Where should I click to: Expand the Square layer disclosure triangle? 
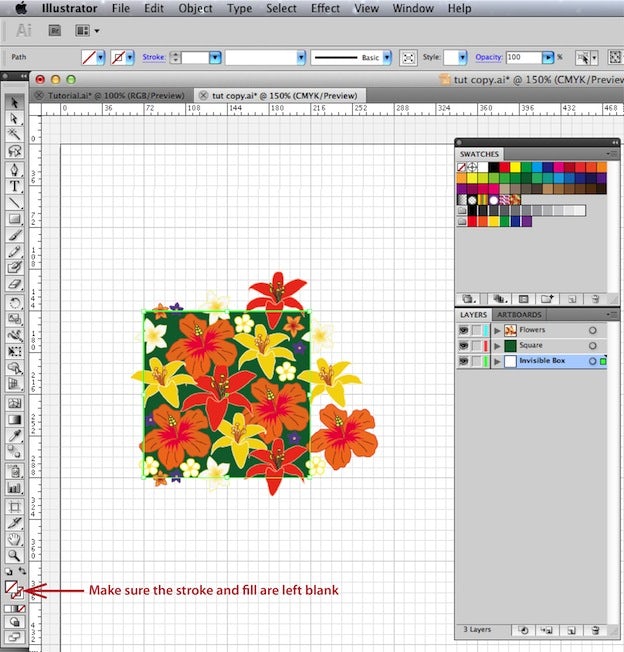click(x=497, y=345)
